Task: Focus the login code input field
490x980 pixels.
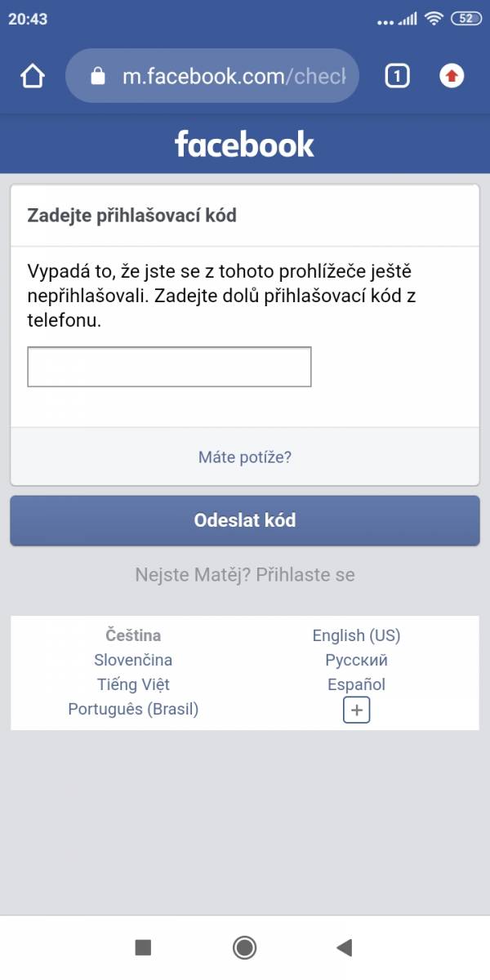Action: point(169,367)
